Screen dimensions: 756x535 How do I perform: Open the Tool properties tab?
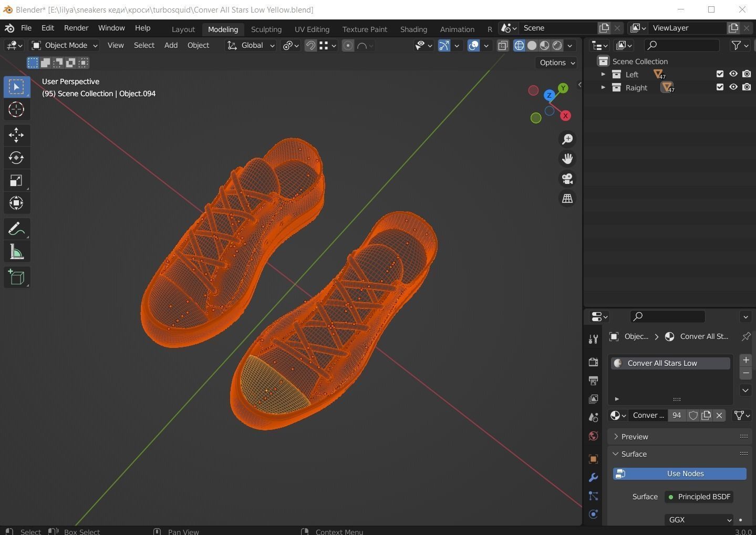point(593,339)
